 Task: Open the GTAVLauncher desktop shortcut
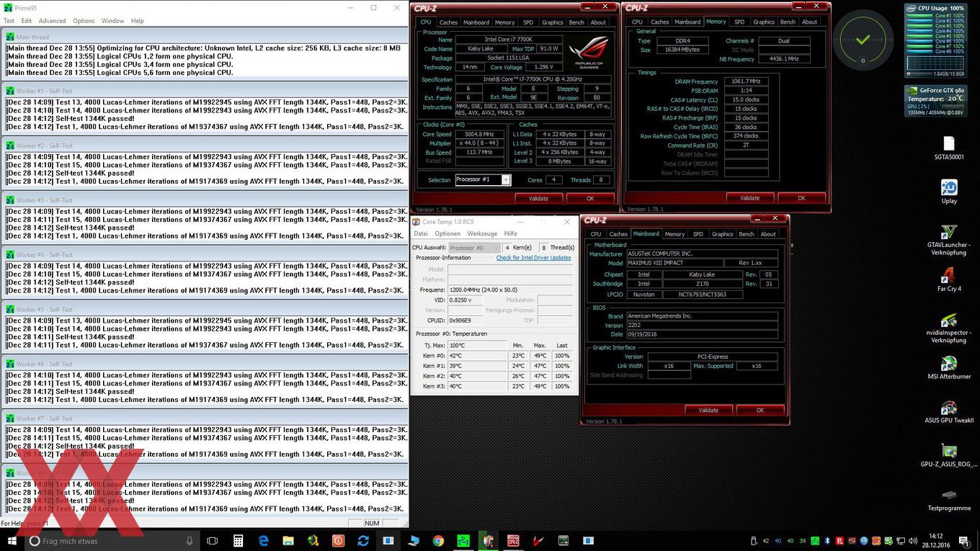tap(949, 238)
